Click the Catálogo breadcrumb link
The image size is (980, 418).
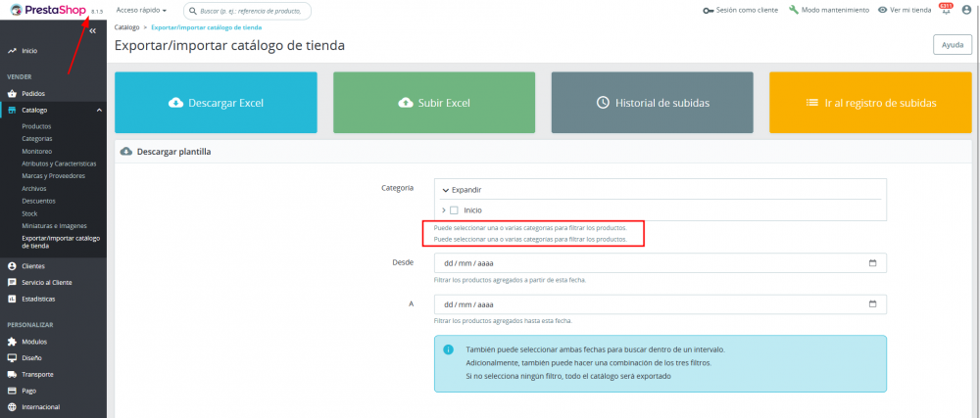pos(126,27)
